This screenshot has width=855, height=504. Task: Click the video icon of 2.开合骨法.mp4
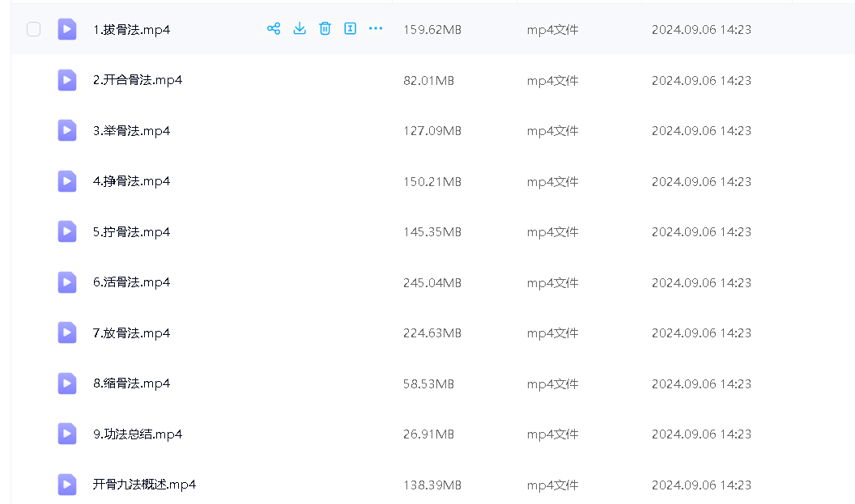67,80
